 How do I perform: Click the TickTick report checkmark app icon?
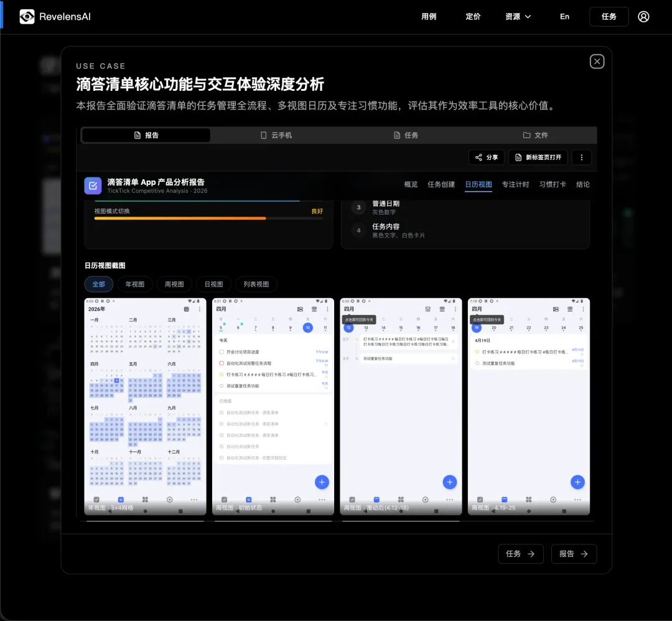93,185
